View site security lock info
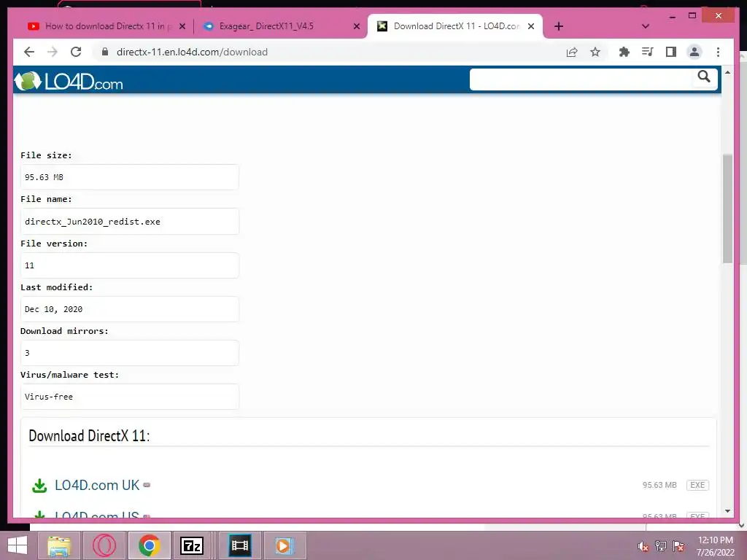The height and width of the screenshot is (560, 747). coord(105,52)
